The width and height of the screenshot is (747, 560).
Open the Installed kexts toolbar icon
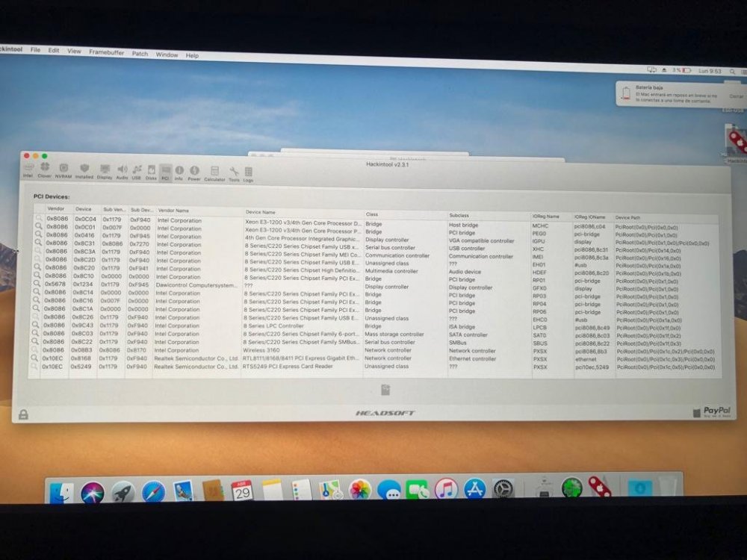tap(84, 171)
